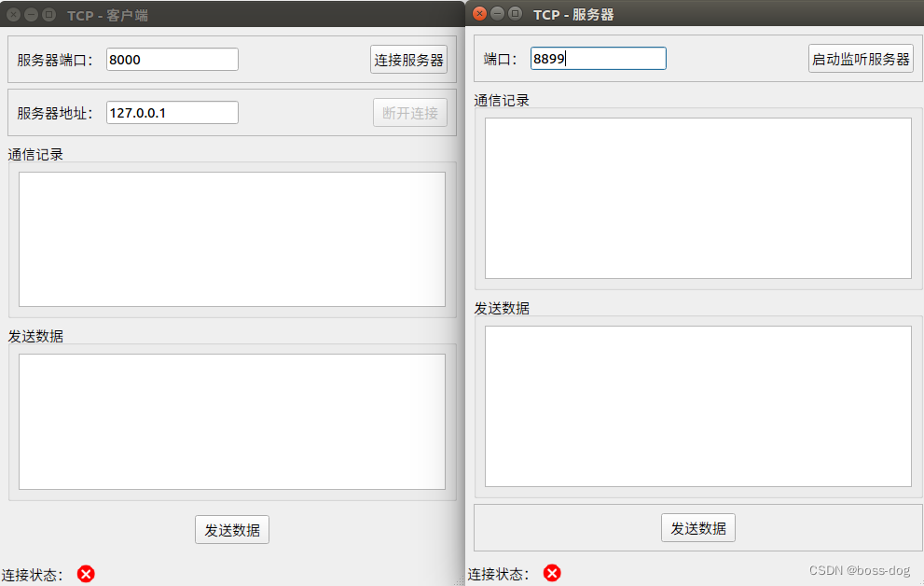This screenshot has height=586, width=924.
Task: Maximize the TCP - 客户端 window
Action: 48,15
